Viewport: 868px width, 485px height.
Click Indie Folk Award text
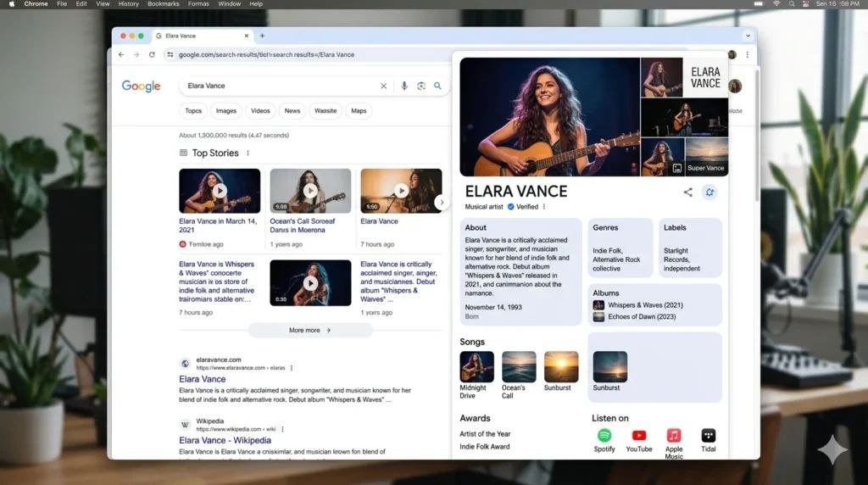484,447
